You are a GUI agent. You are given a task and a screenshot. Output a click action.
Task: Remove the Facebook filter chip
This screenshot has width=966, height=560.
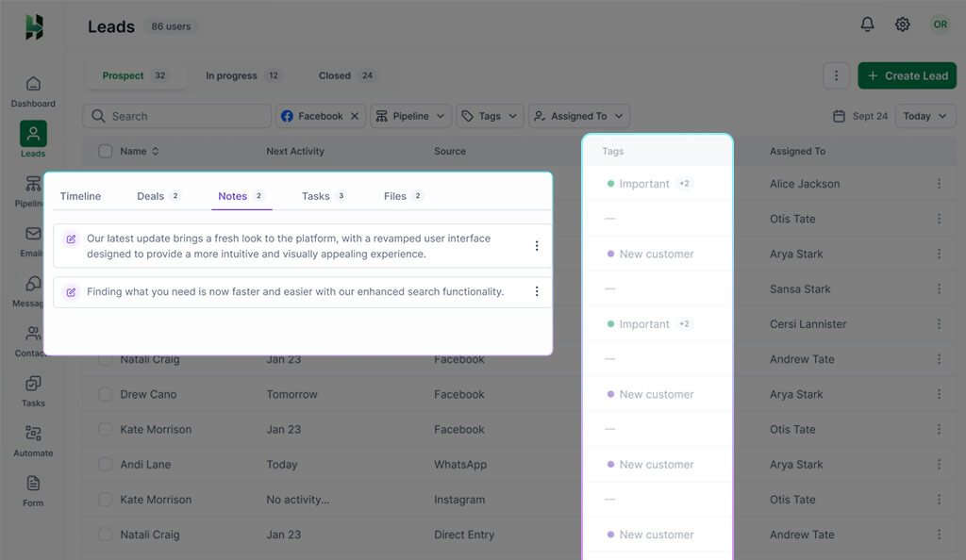click(355, 116)
